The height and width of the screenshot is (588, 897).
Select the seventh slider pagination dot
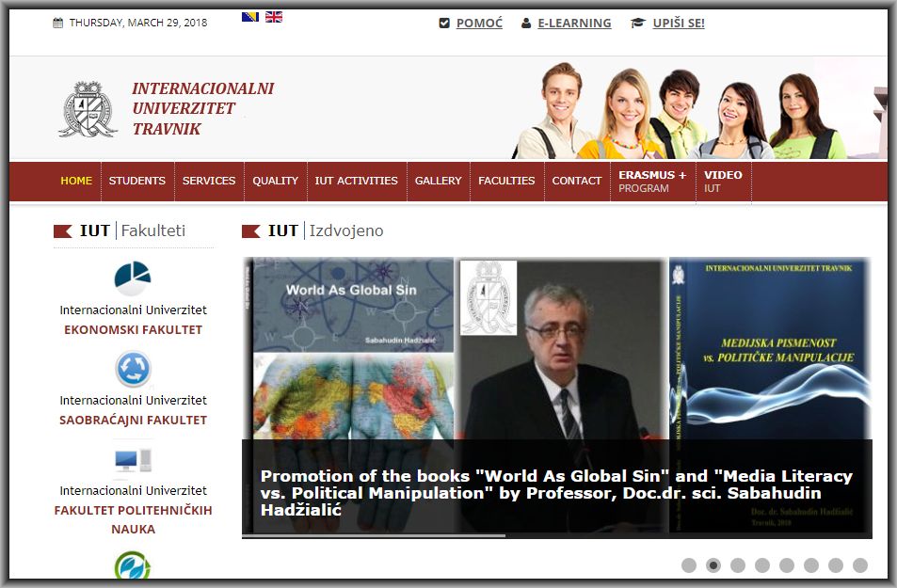click(836, 565)
